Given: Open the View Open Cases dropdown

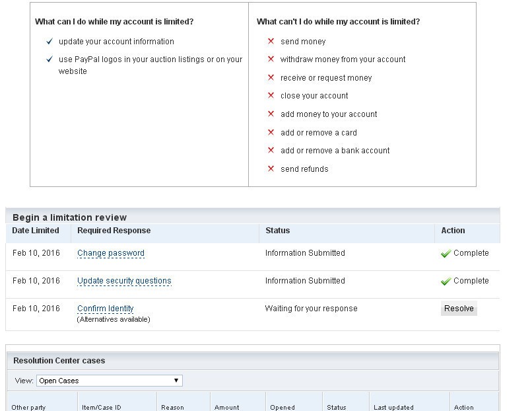Looking at the screenshot, I should click(x=109, y=381).
